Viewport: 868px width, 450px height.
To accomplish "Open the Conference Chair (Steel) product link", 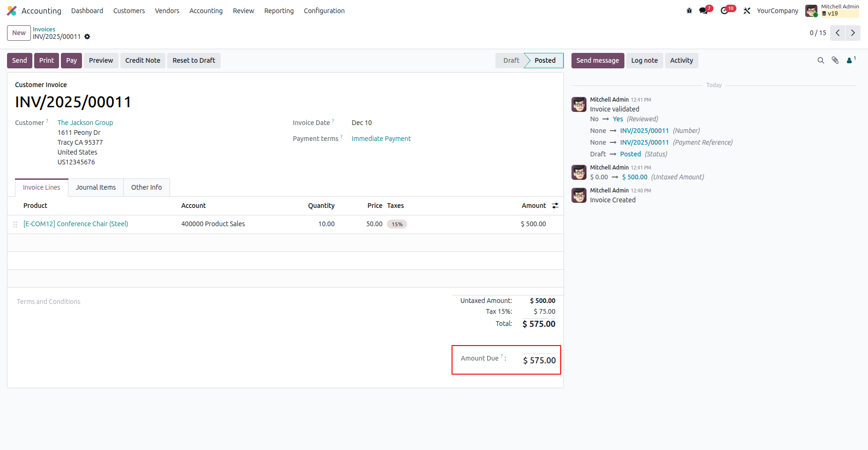I will 76,224.
